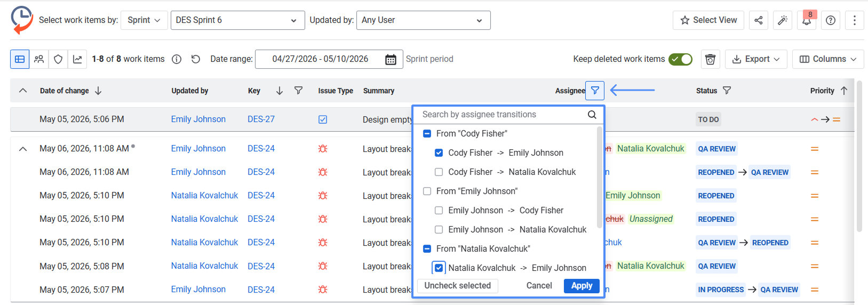
Task: Collapse the DES-24 group chevron
Action: click(x=23, y=149)
